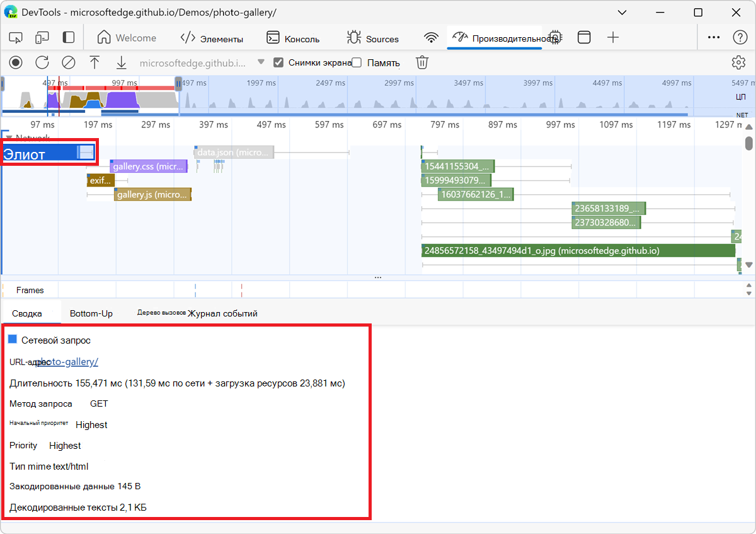Switch to the Консоль tab
This screenshot has height=534, width=756.
coord(293,38)
